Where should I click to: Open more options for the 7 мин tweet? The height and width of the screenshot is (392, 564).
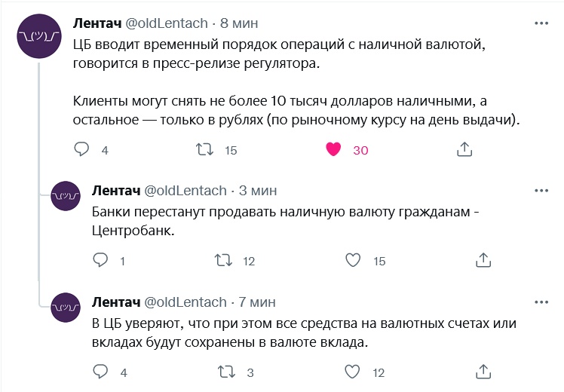541,302
